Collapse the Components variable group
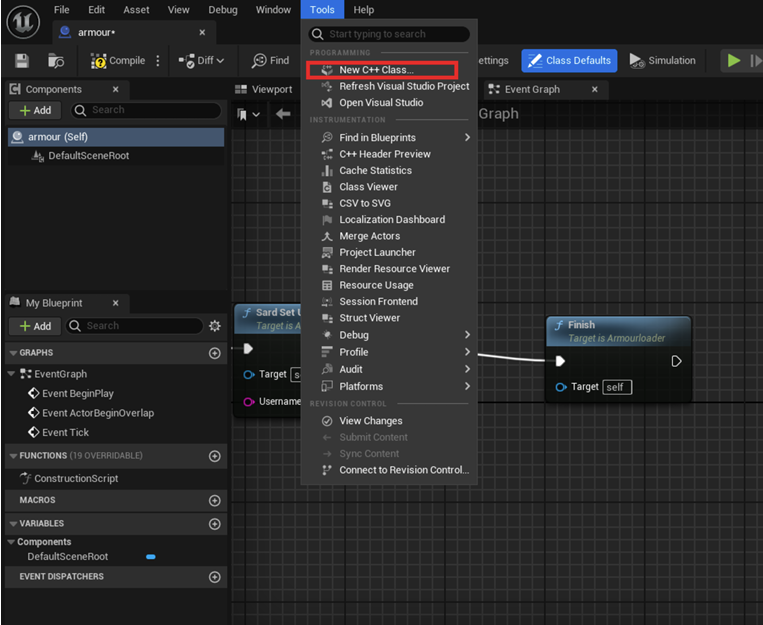763x625 pixels. (11, 542)
